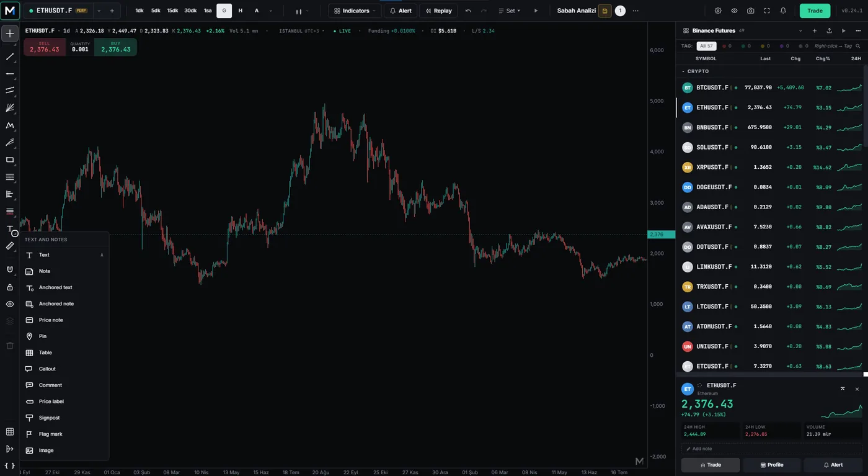Add a new symbol with plus button
868x476 pixels.
112,11
